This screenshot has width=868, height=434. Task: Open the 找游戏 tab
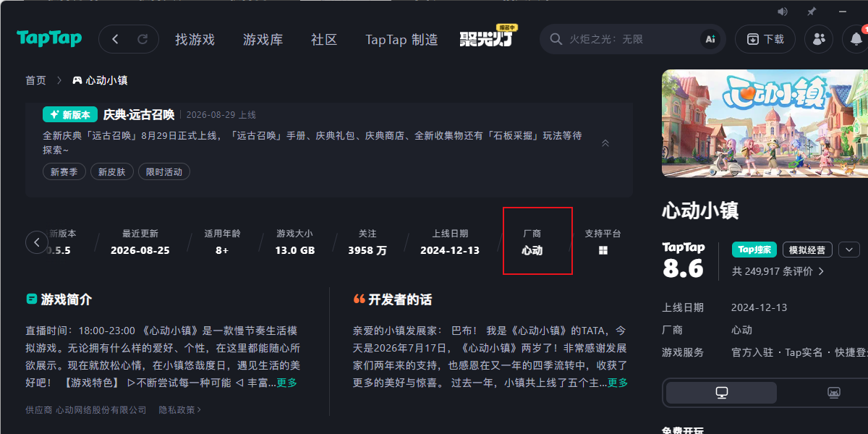click(195, 40)
